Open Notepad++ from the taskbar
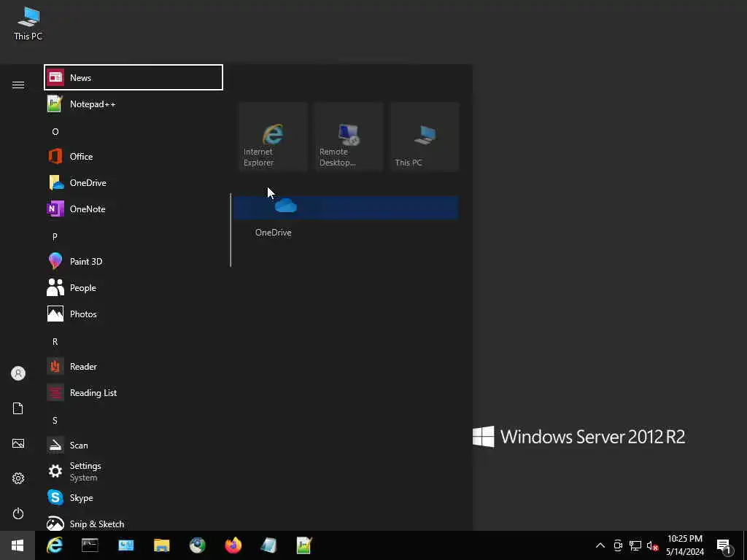This screenshot has width=747, height=560. coord(304,545)
